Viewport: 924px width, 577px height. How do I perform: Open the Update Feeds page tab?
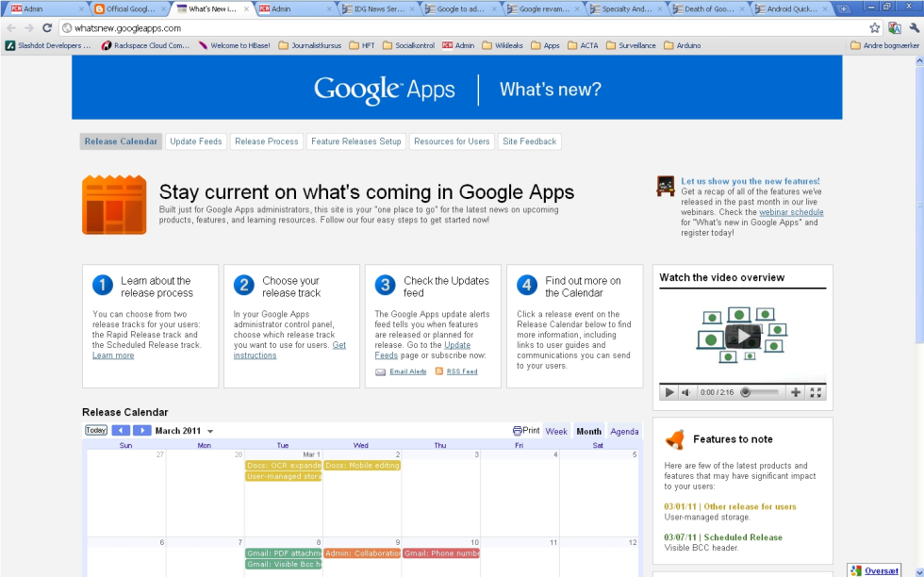pos(196,141)
